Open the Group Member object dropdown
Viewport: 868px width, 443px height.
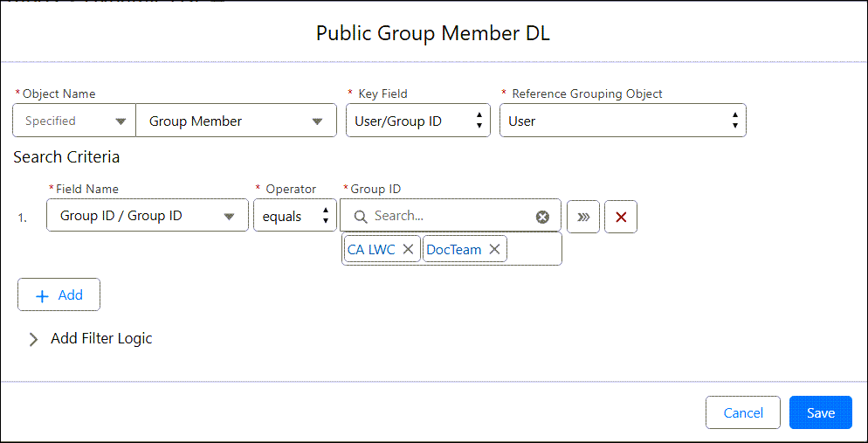click(x=236, y=121)
